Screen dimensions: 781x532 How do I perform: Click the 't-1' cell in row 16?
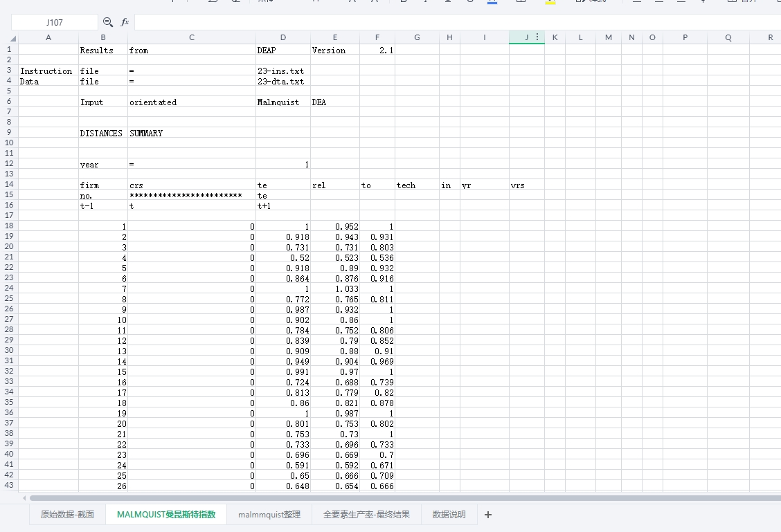(x=103, y=205)
